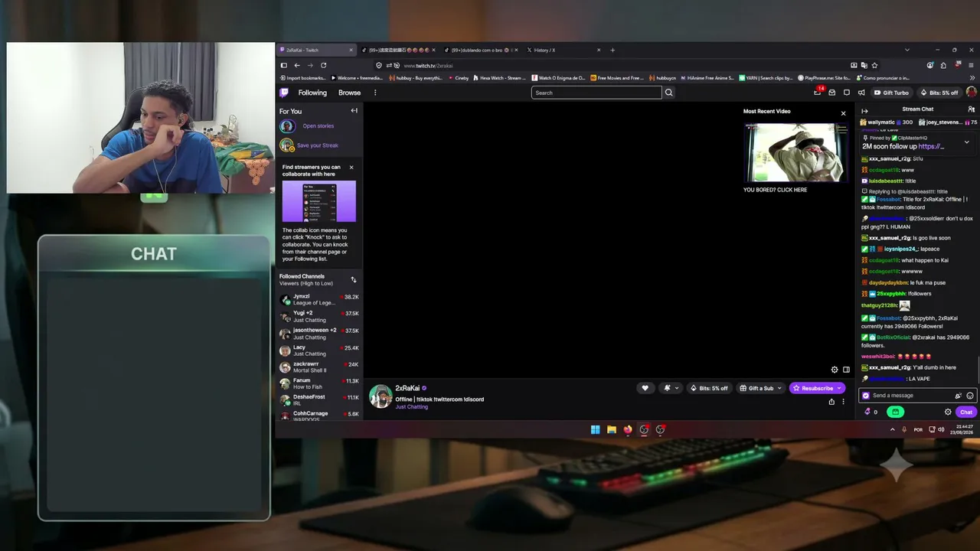Collapse the For You sidebar
The height and width of the screenshot is (551, 980).
point(354,111)
